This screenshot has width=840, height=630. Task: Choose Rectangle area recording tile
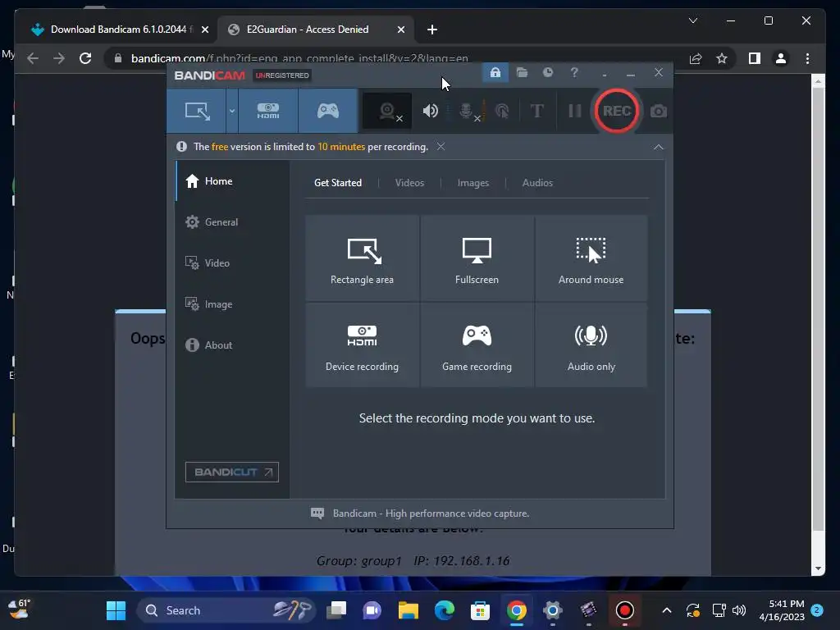[362, 258]
